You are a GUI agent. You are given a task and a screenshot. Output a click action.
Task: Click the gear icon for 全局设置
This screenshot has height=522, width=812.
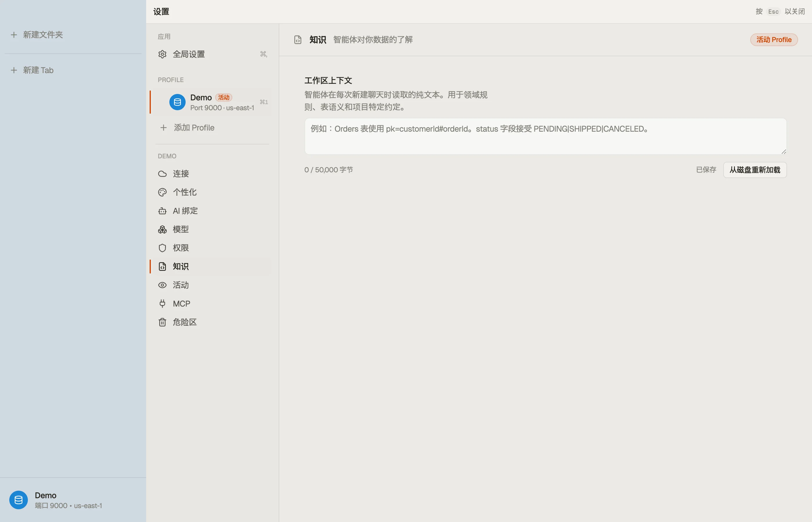click(162, 54)
